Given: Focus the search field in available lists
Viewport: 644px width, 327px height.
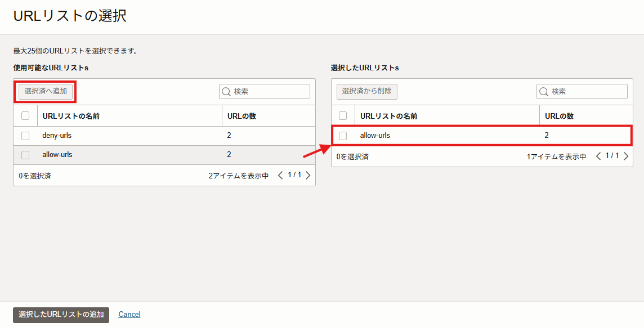Looking at the screenshot, I should tap(269, 92).
